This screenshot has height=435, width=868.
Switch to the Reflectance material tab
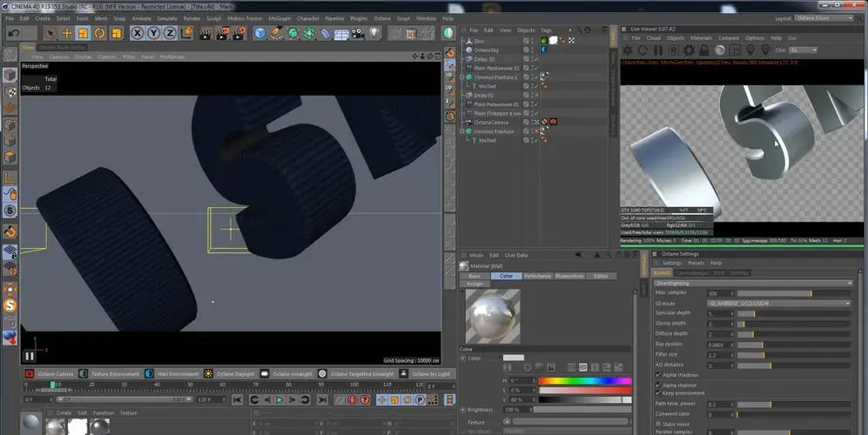pos(537,276)
